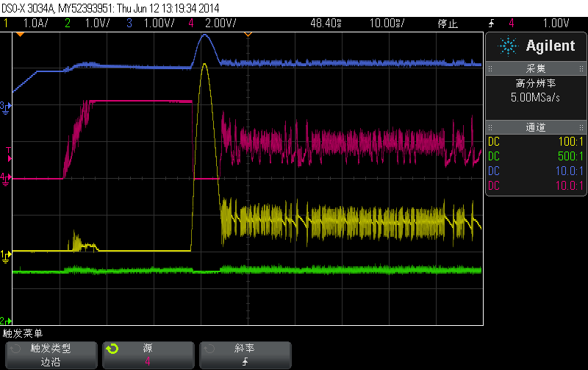Click the 高分辨率 acquisition mode text
This screenshot has height=370, width=588.
(x=536, y=83)
